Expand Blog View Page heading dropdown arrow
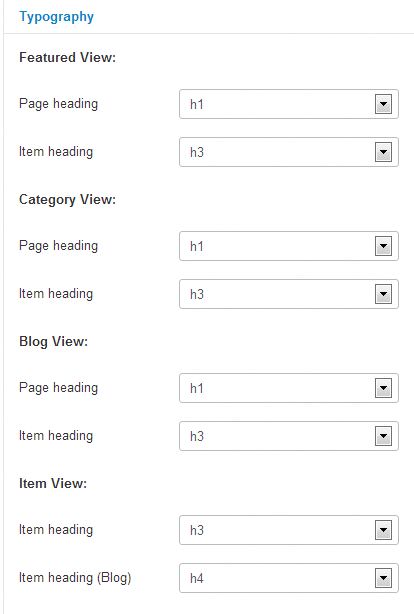Viewport: 414px width, 614px height. [x=383, y=388]
